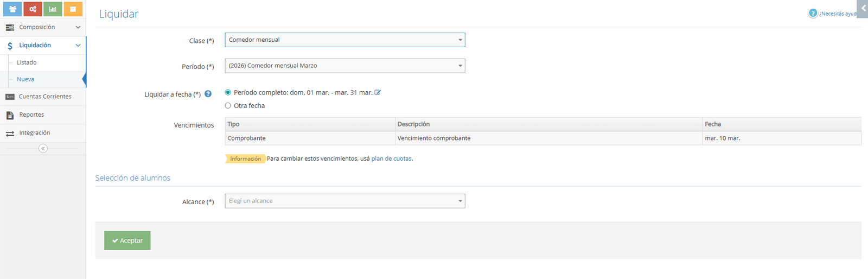Click the red gears settings icon
This screenshot has width=868, height=279.
(x=33, y=9)
